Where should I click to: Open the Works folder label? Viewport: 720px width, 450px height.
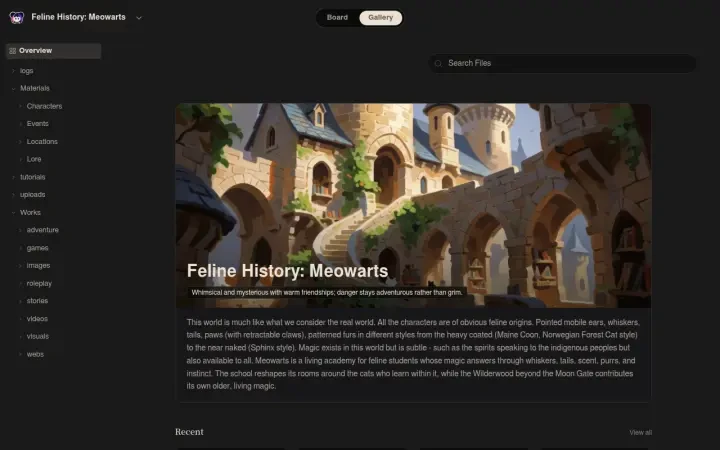(30, 212)
